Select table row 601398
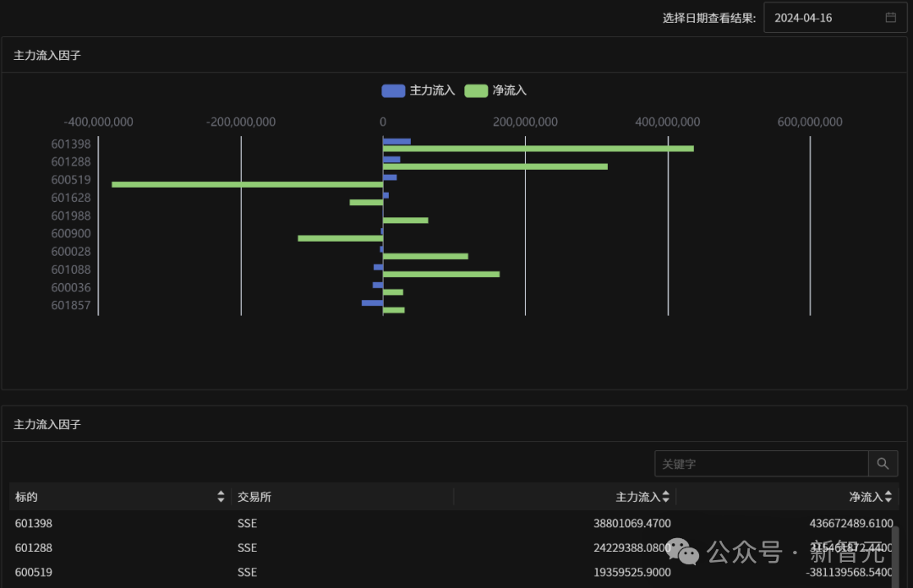The height and width of the screenshot is (588, 913). pyautogui.click(x=454, y=523)
